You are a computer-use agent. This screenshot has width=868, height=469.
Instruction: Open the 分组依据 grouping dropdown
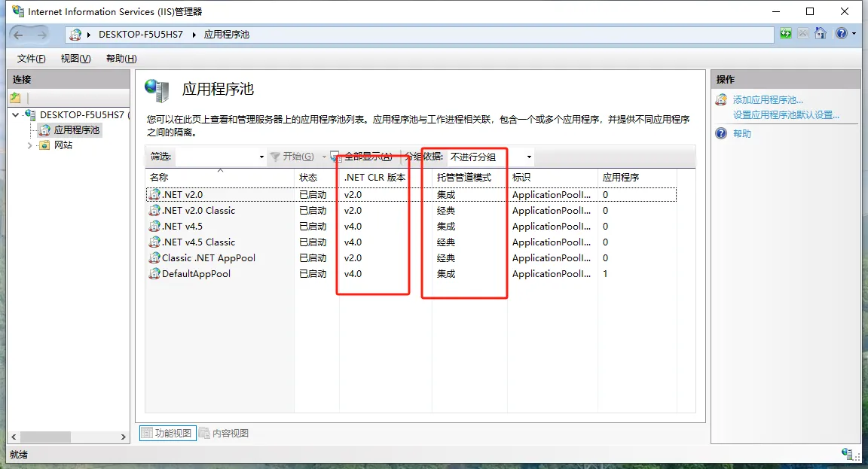click(491, 157)
